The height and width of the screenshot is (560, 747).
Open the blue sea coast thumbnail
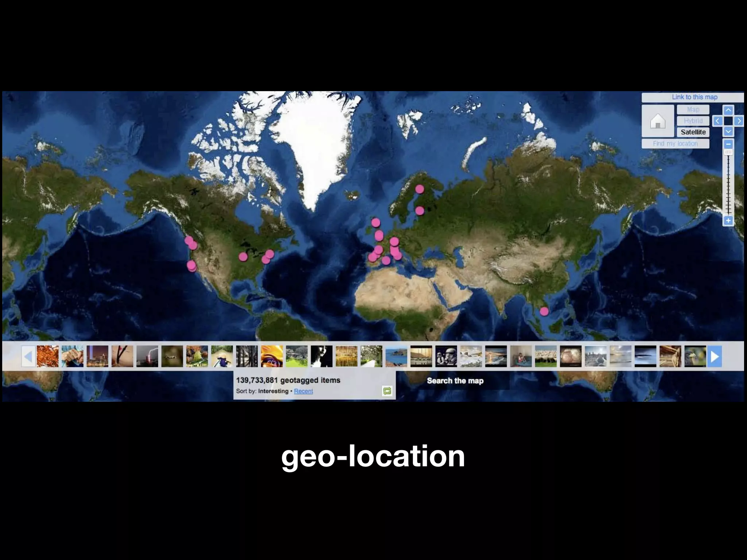click(x=396, y=356)
